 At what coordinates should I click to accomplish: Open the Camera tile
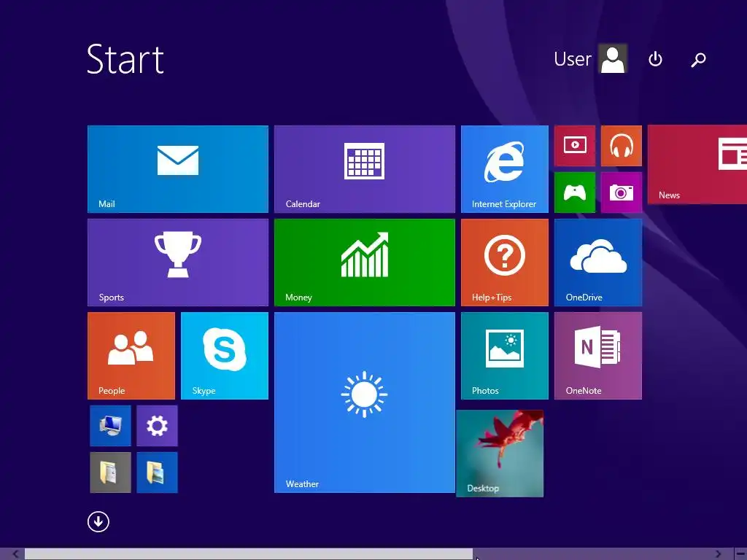(622, 192)
